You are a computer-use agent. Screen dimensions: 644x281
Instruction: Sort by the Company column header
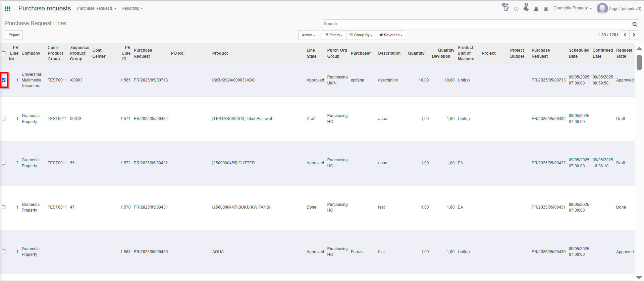[31, 53]
